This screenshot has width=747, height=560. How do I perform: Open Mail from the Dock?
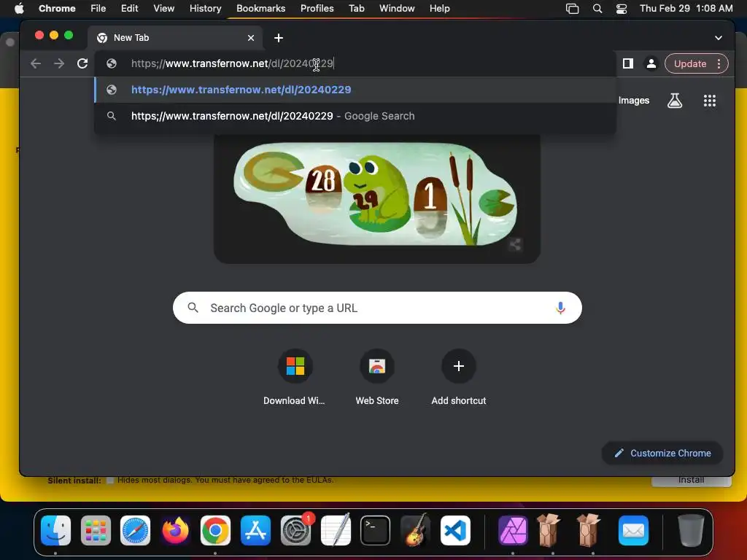(633, 530)
